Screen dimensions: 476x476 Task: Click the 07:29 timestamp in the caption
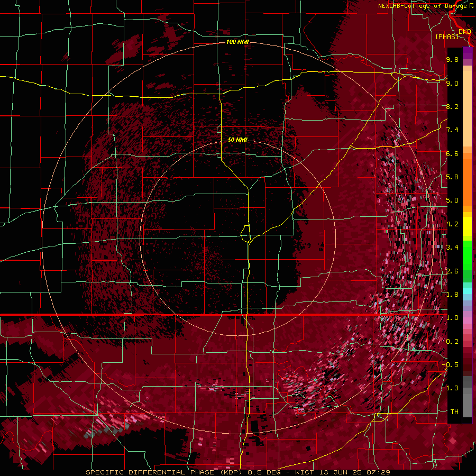point(379,472)
